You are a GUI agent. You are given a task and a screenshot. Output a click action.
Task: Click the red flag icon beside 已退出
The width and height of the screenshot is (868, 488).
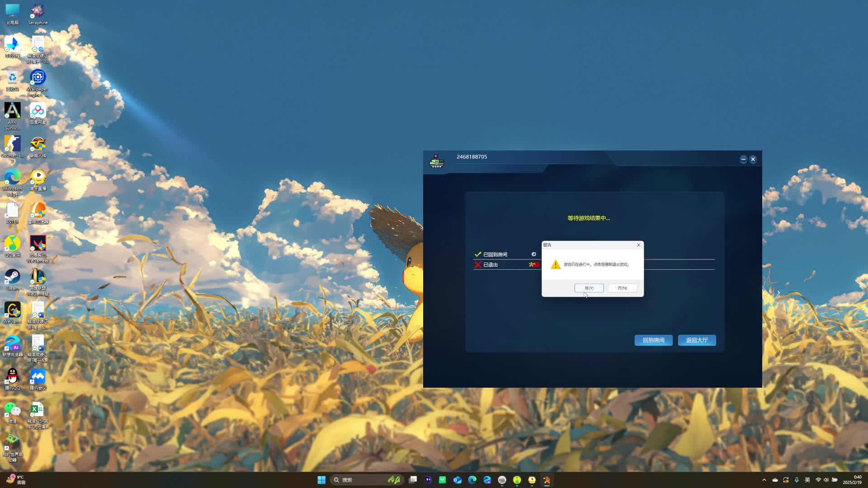coord(533,264)
